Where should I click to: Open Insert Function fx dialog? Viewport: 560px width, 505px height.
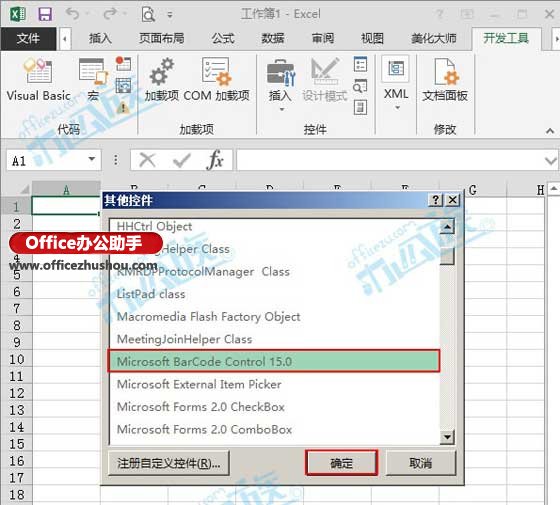215,160
